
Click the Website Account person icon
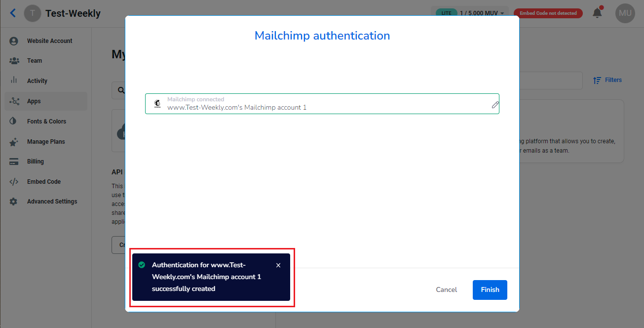14,41
